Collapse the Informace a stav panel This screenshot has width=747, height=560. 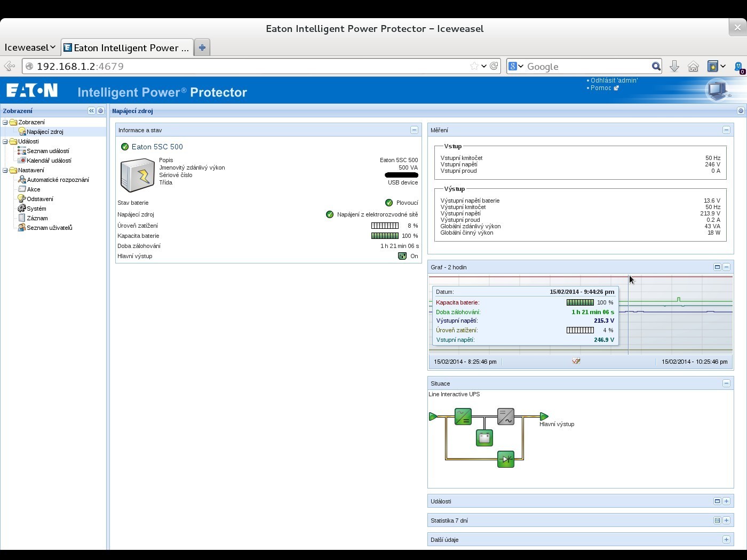pos(414,130)
